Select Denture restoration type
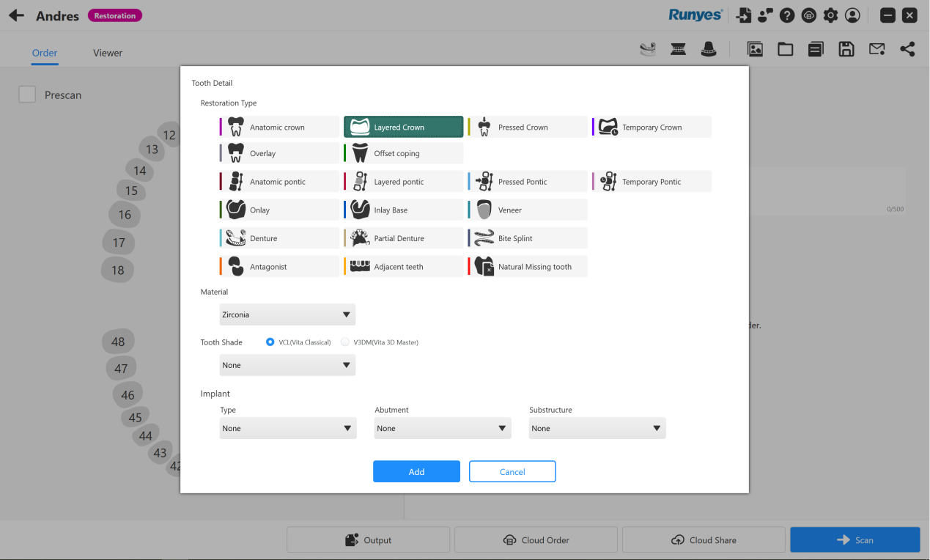This screenshot has height=560, width=930. pyautogui.click(x=279, y=238)
